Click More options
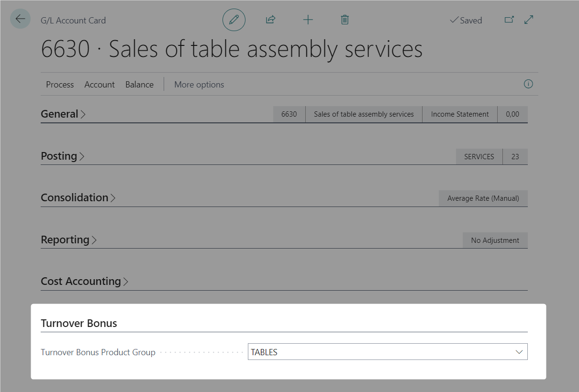Screen dimensions: 579x392 [199, 85]
